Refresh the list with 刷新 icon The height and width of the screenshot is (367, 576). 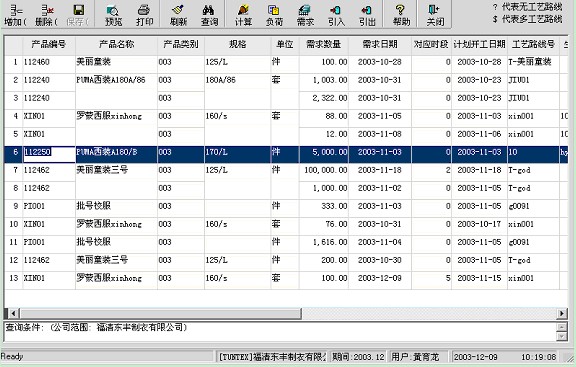179,10
